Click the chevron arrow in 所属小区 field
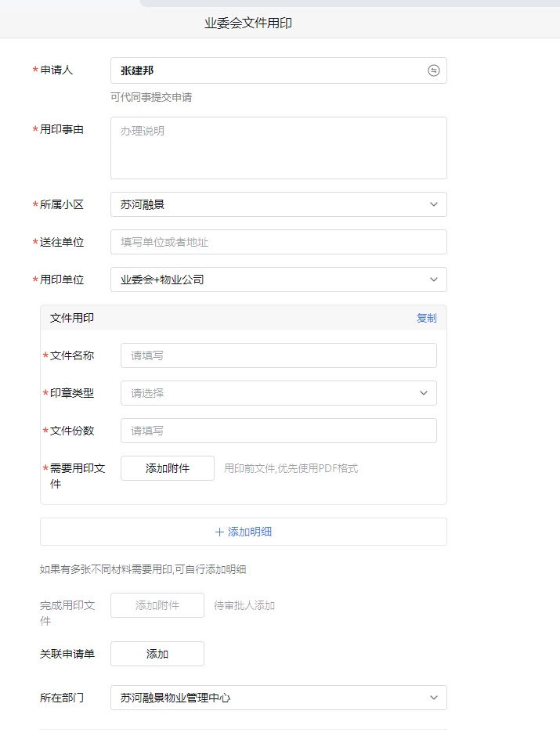This screenshot has width=560, height=736. [x=434, y=204]
